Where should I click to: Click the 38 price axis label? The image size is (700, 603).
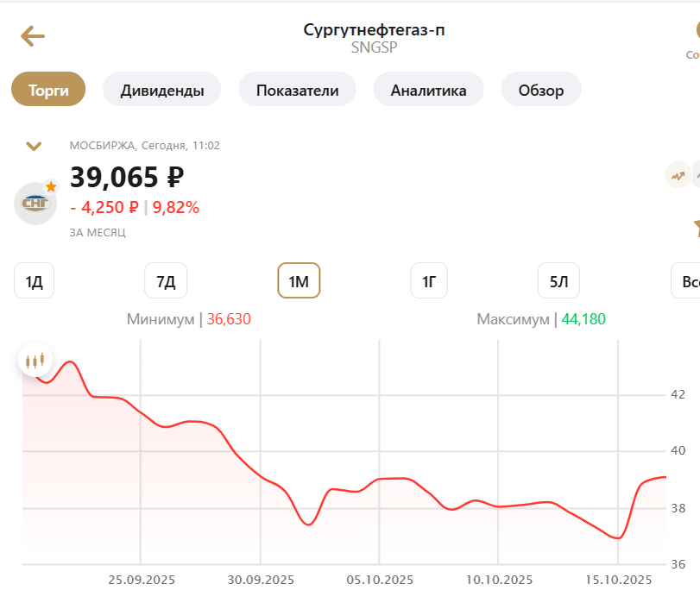tap(678, 508)
